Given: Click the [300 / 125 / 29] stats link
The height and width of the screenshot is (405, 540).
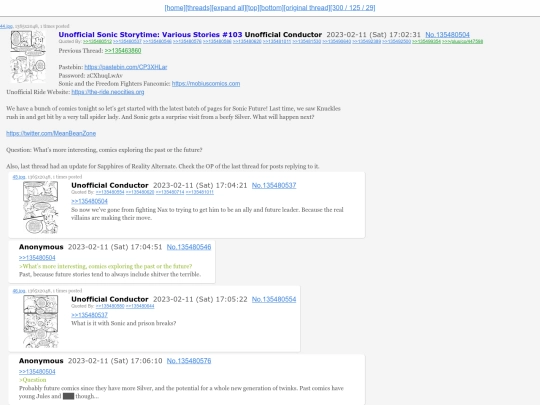Looking at the screenshot, I should (x=353, y=8).
